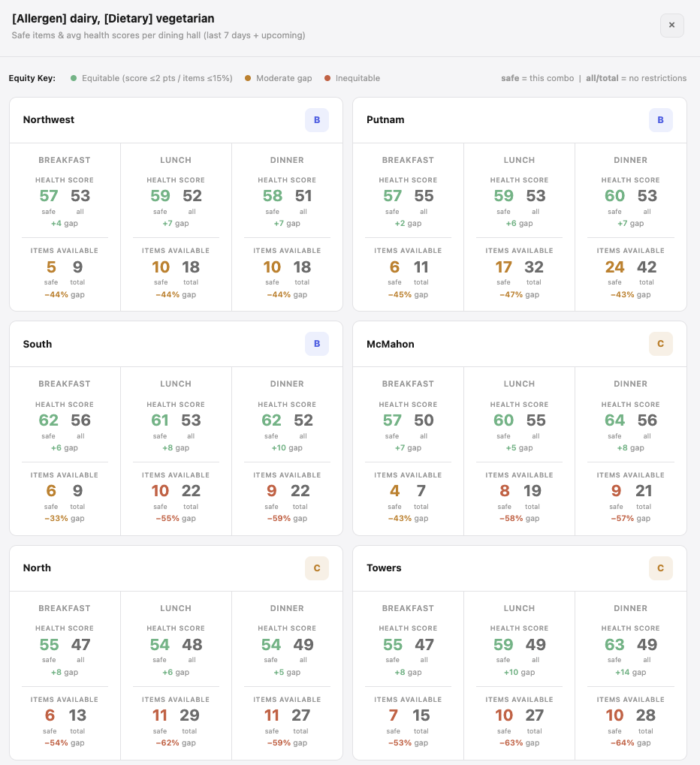Image resolution: width=700 pixels, height=765 pixels.
Task: Select North's C grade badge
Action: click(317, 568)
